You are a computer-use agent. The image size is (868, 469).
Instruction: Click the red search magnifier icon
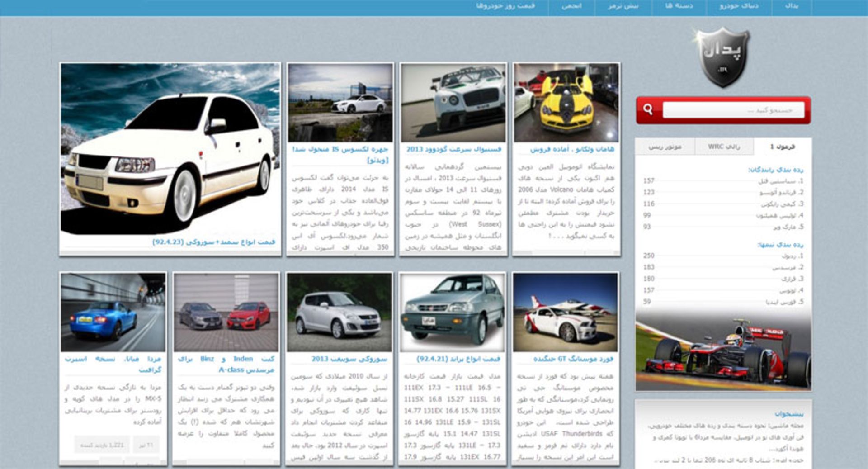[x=648, y=109]
